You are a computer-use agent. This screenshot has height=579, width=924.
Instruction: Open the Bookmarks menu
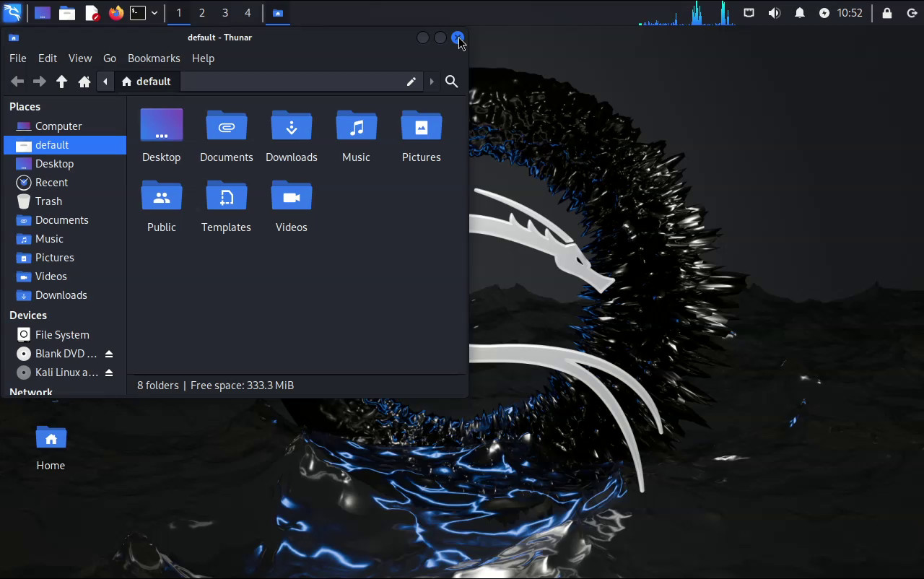click(x=154, y=58)
